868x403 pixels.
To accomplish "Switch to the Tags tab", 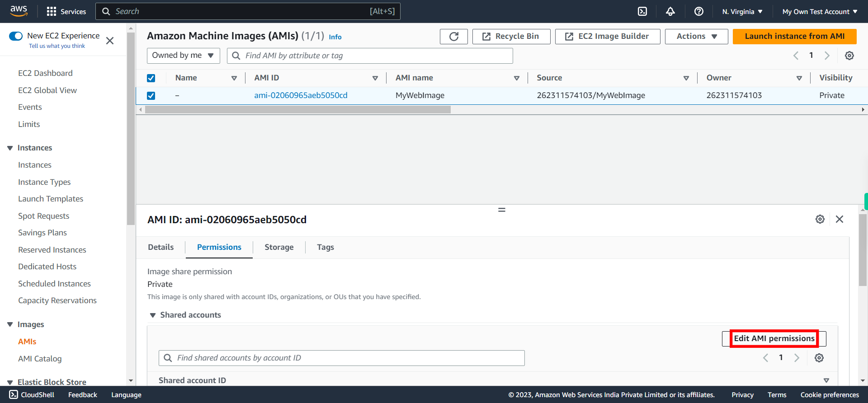I will pyautogui.click(x=325, y=247).
